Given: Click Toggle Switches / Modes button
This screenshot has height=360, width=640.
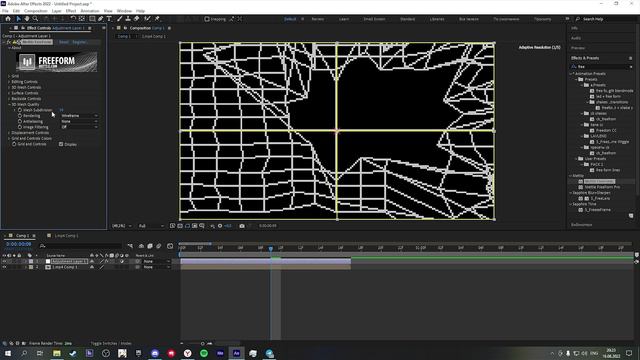Looking at the screenshot, I should click(111, 343).
